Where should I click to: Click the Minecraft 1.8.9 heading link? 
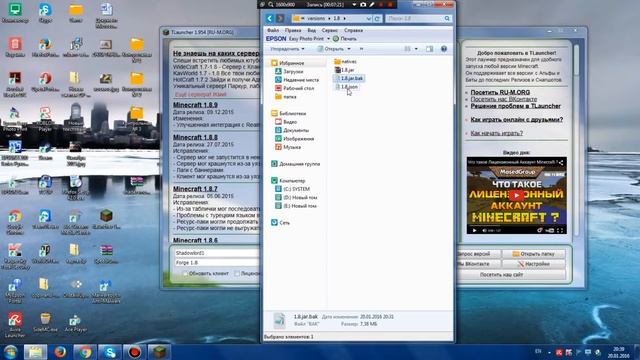pyautogui.click(x=195, y=105)
